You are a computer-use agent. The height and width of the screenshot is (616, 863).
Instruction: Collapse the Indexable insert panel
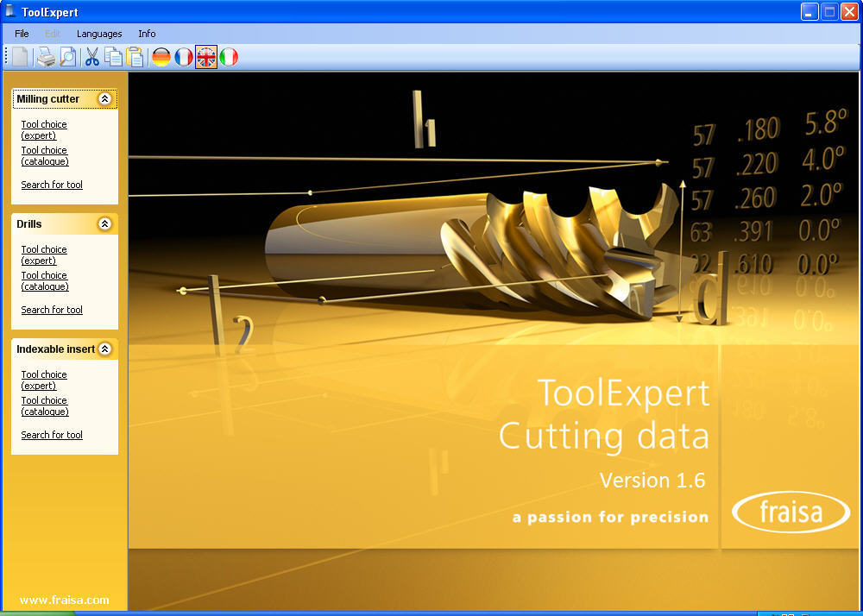coord(105,349)
